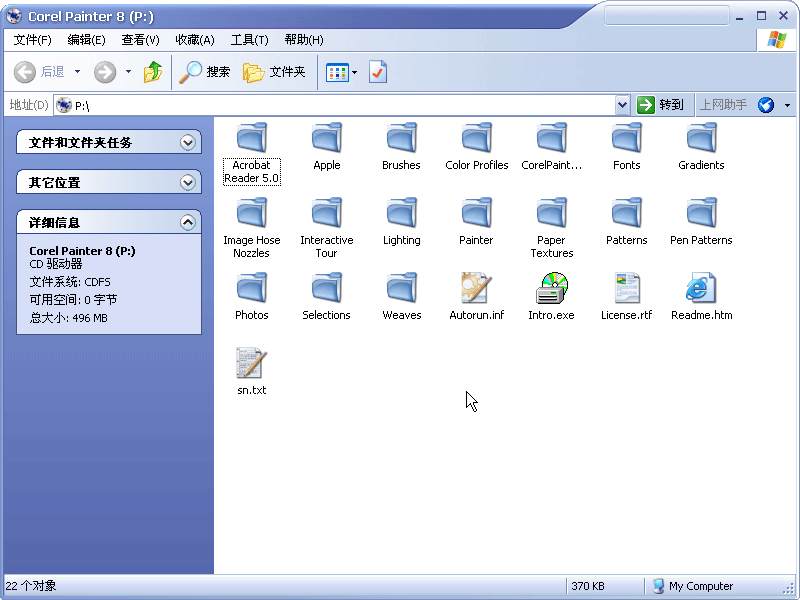Click the 转到 (Go) button

click(660, 105)
